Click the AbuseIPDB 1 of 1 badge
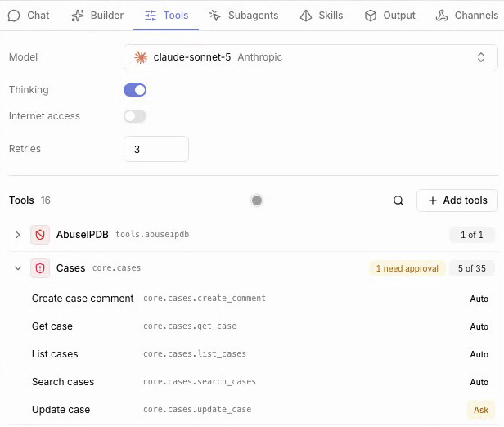 point(471,235)
